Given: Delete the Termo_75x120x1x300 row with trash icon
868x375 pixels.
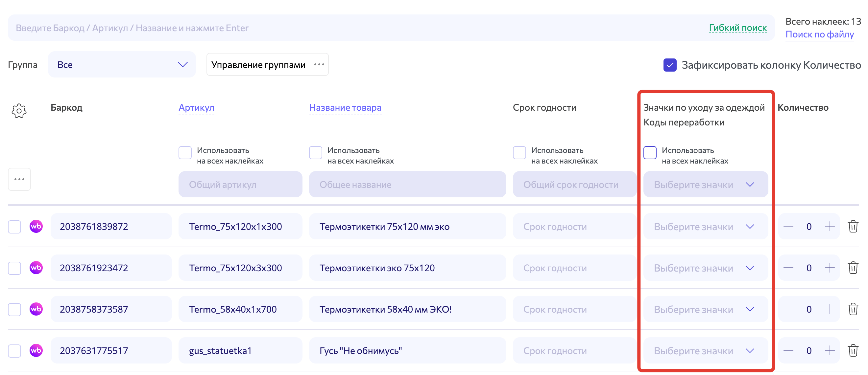Looking at the screenshot, I should pyautogui.click(x=853, y=226).
